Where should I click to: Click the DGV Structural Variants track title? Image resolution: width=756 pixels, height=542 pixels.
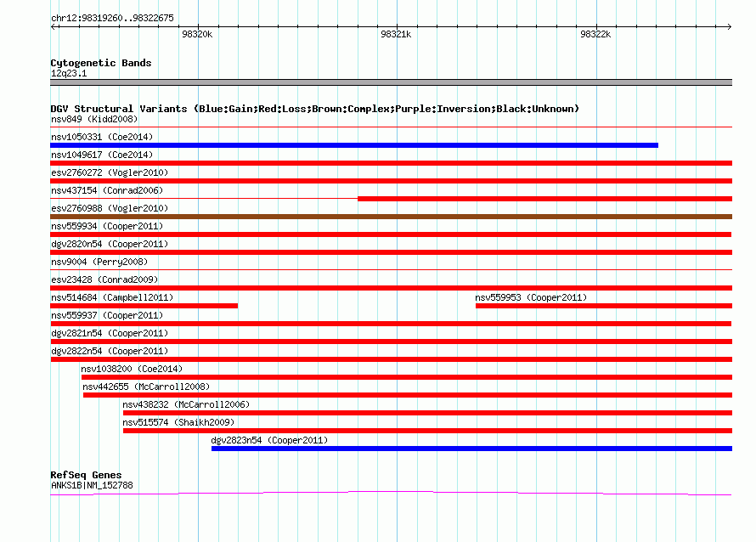pyautogui.click(x=315, y=109)
